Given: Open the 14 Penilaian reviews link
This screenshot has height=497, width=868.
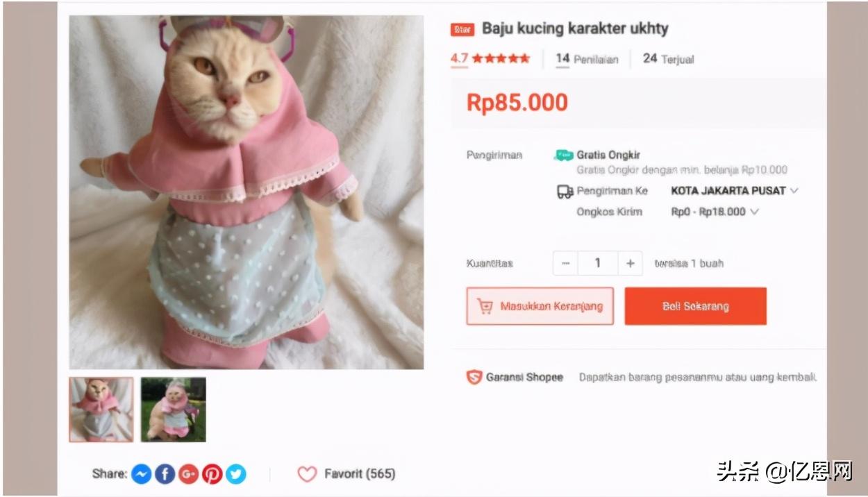Looking at the screenshot, I should pyautogui.click(x=587, y=59).
